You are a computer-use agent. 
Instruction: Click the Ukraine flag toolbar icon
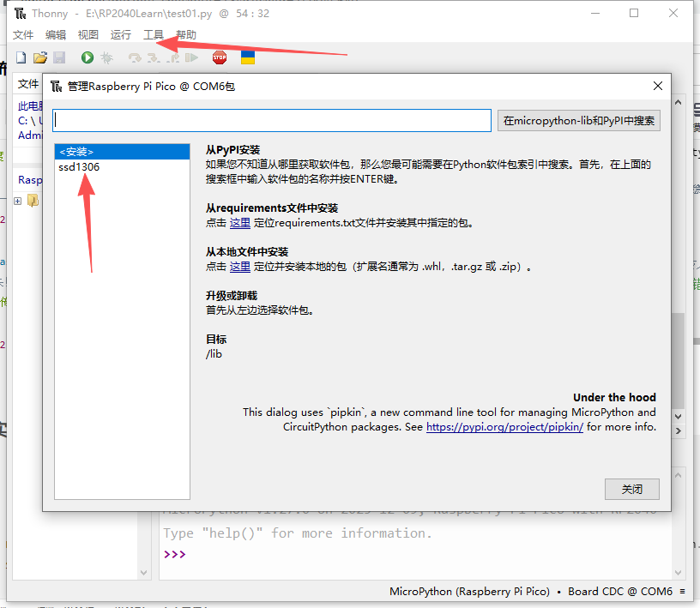[248, 57]
